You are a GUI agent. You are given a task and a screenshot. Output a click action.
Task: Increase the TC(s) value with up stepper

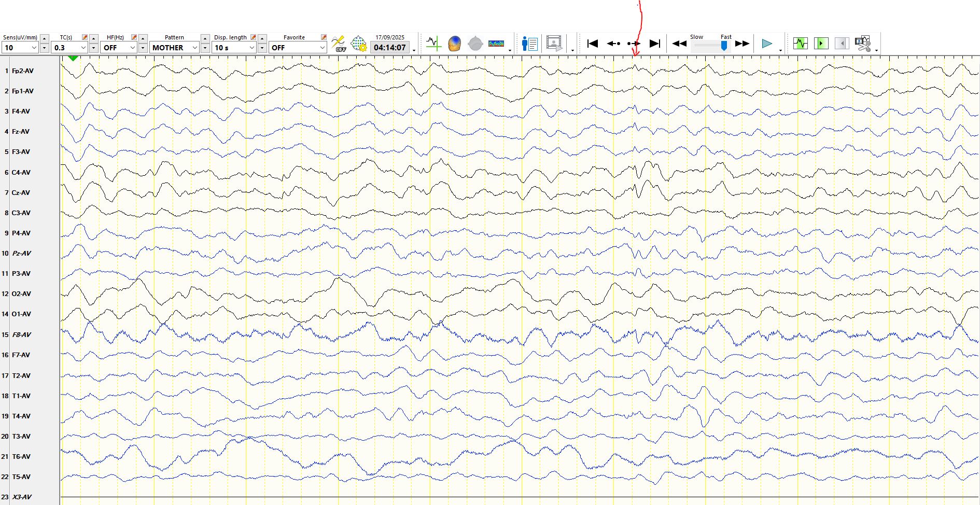tap(94, 38)
